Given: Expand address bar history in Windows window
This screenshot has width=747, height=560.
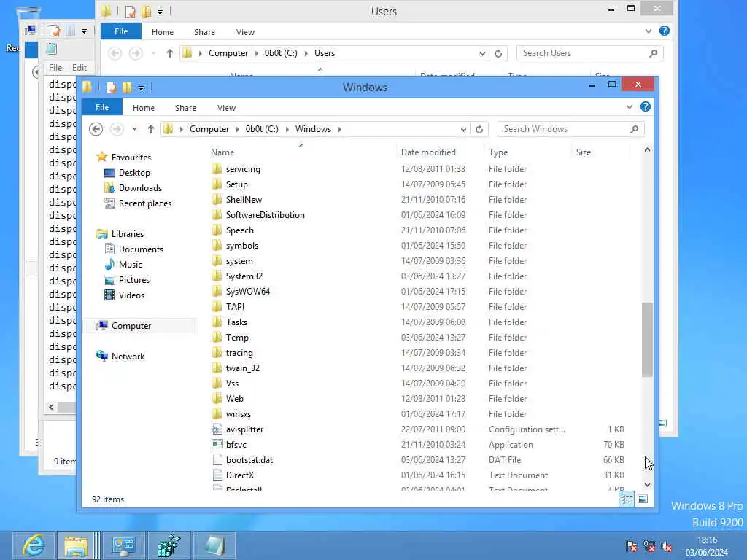Looking at the screenshot, I should (463, 129).
